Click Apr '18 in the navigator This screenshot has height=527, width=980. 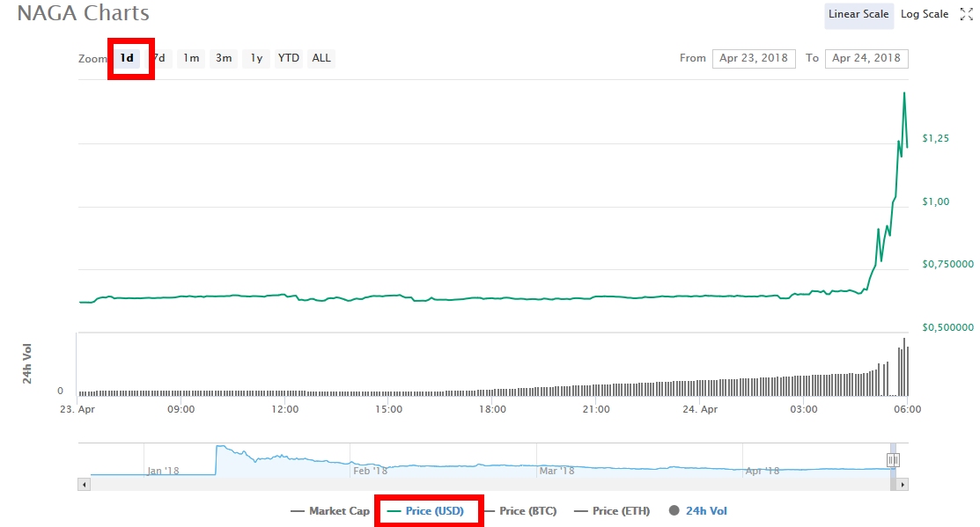[x=762, y=471]
